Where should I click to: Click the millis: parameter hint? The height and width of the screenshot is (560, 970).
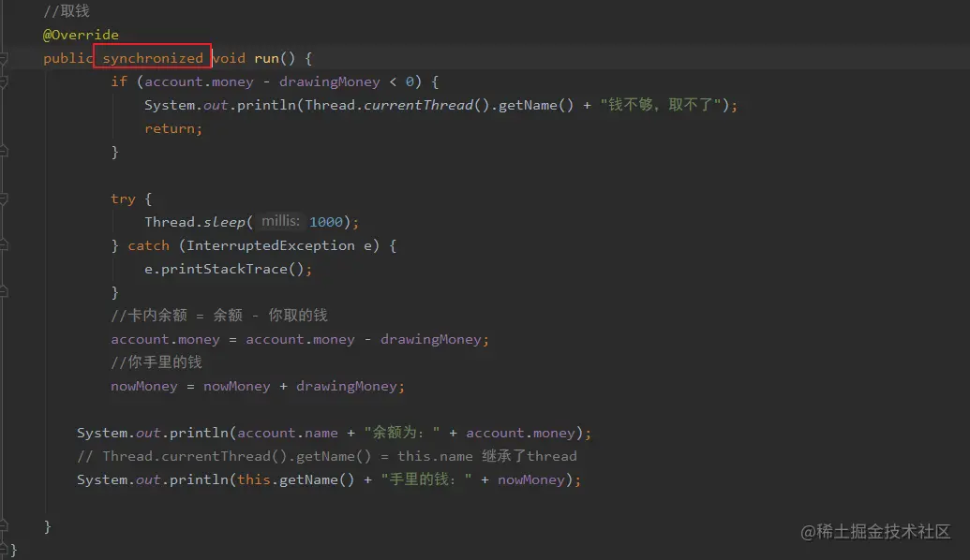click(280, 221)
